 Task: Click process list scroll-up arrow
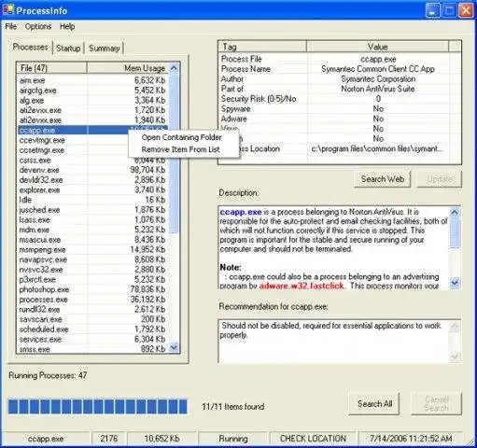coord(174,68)
